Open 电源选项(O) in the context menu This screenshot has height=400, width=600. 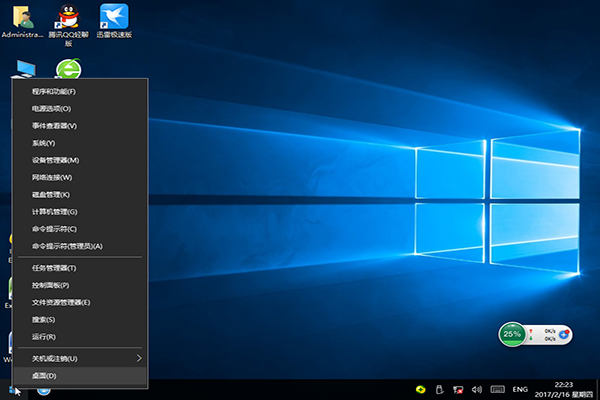tap(51, 108)
